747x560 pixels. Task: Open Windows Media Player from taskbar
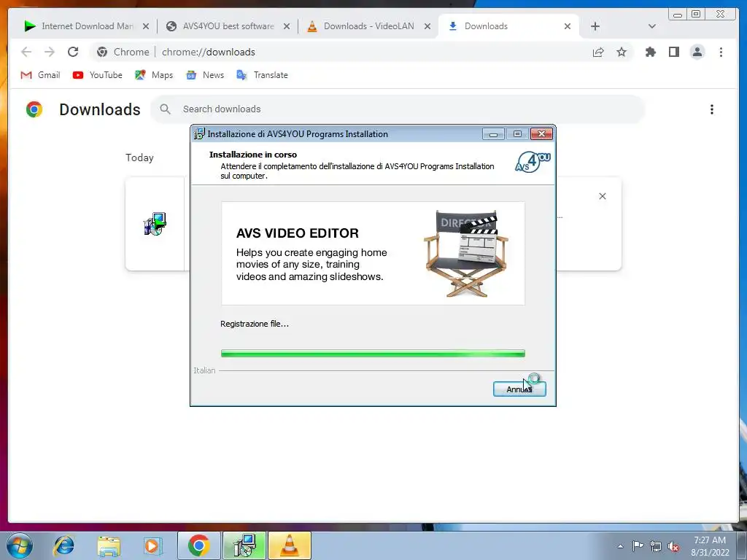pyautogui.click(x=152, y=545)
